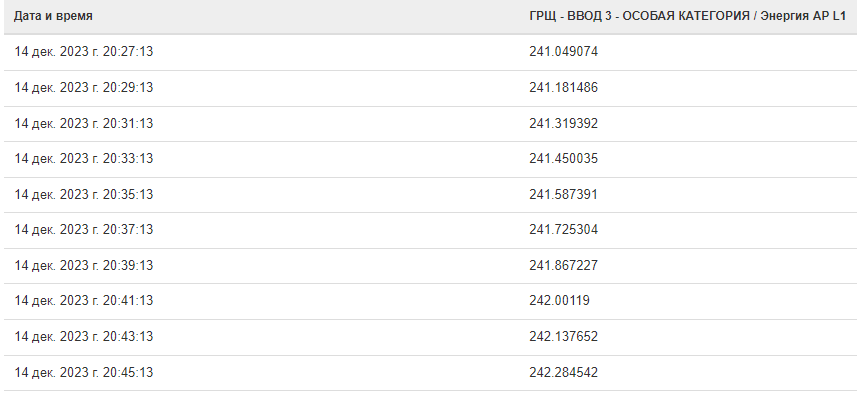Click the energy value 241.049074
Viewport: 857px width, 393px height.
pos(563,51)
